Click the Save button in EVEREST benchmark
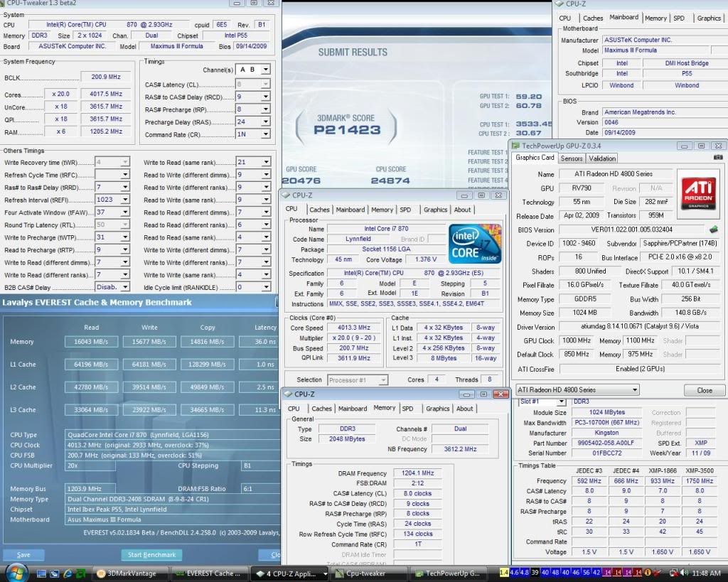This screenshot has width=728, height=582. (23, 554)
